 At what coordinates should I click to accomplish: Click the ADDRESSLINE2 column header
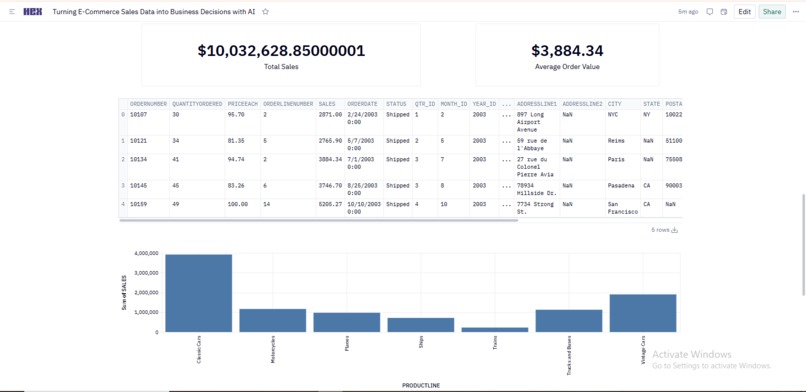point(582,104)
